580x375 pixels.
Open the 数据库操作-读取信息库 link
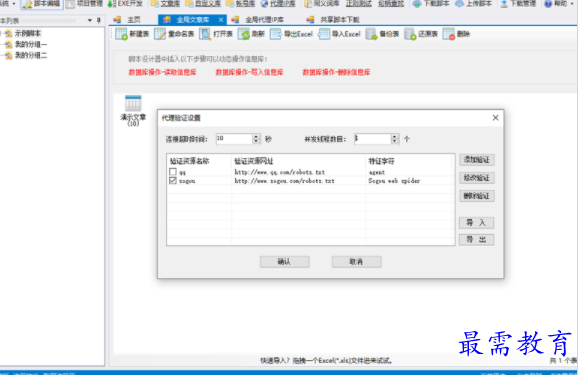[162, 72]
